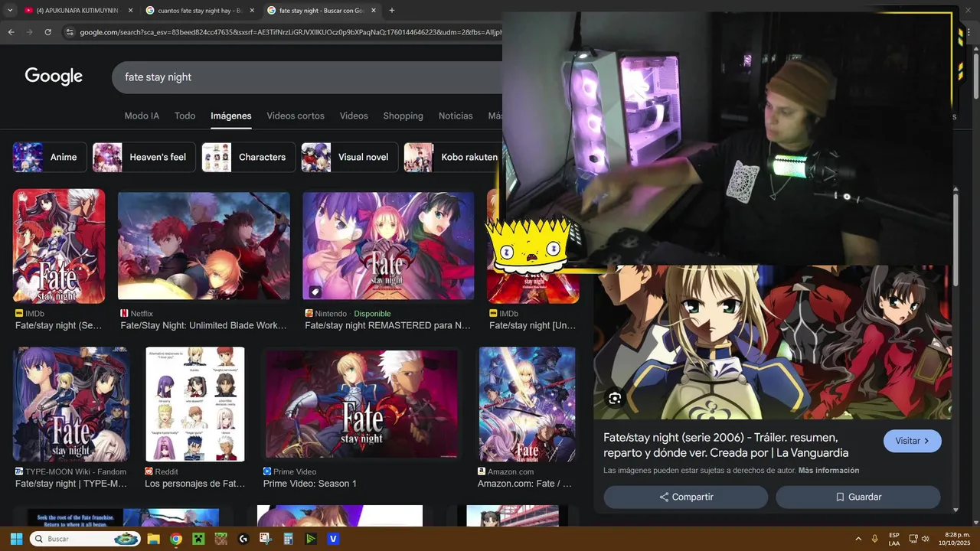Open the Shopping results tab
The width and height of the screenshot is (980, 551).
coord(403,116)
